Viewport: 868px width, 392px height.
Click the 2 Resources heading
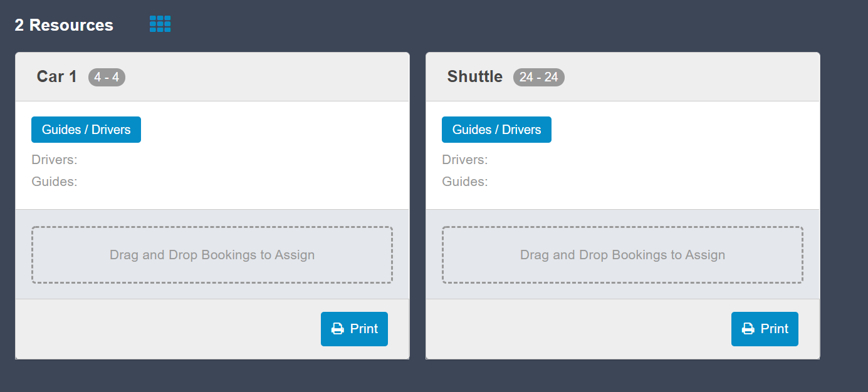point(64,25)
